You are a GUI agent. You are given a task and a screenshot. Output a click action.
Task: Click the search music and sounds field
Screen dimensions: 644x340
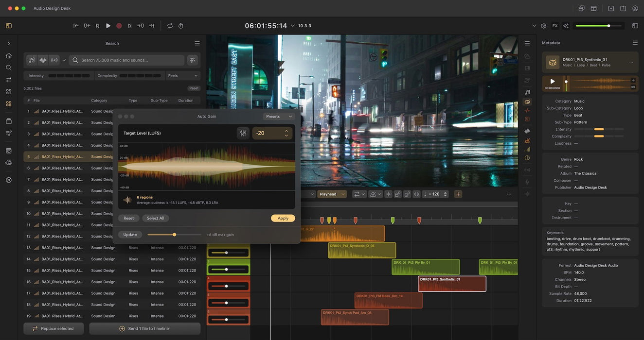(x=126, y=60)
